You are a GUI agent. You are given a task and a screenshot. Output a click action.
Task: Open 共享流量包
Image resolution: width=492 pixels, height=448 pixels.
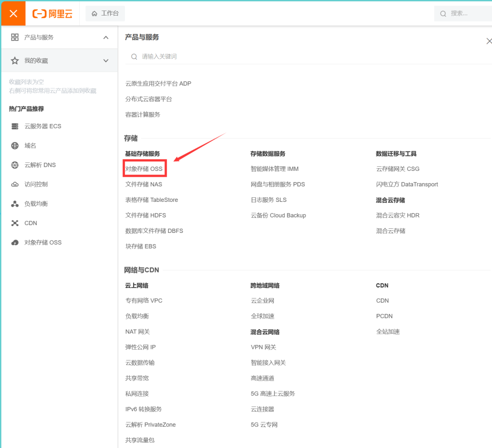(x=140, y=440)
